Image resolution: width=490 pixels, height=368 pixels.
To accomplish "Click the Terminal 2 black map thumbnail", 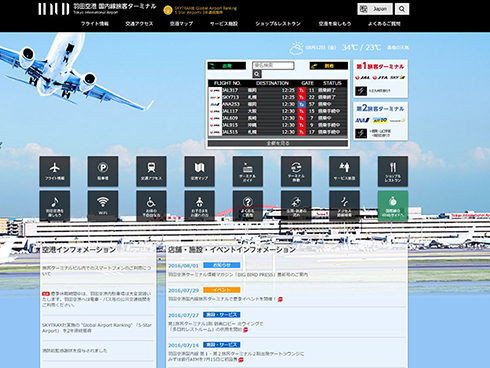I will [361, 133].
